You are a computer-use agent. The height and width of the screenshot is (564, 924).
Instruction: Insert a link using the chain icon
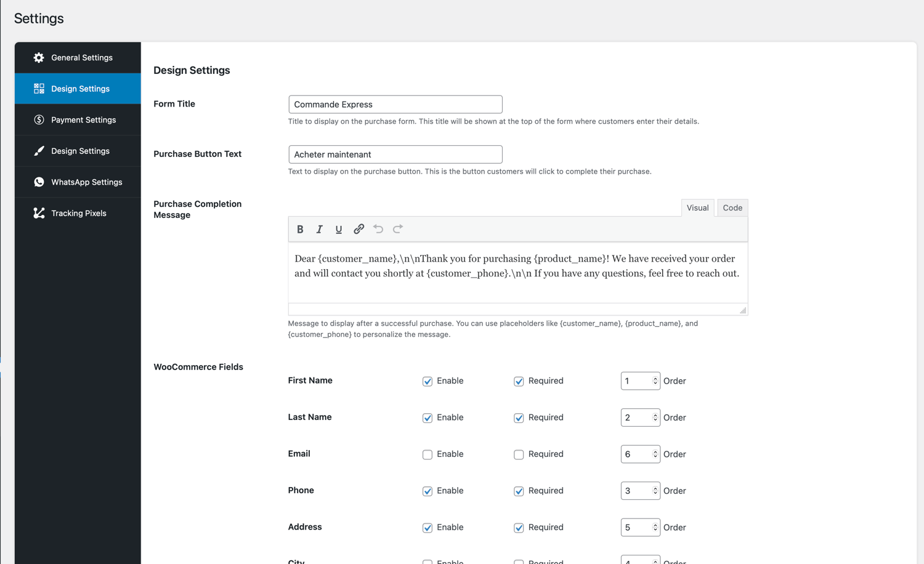coord(359,229)
